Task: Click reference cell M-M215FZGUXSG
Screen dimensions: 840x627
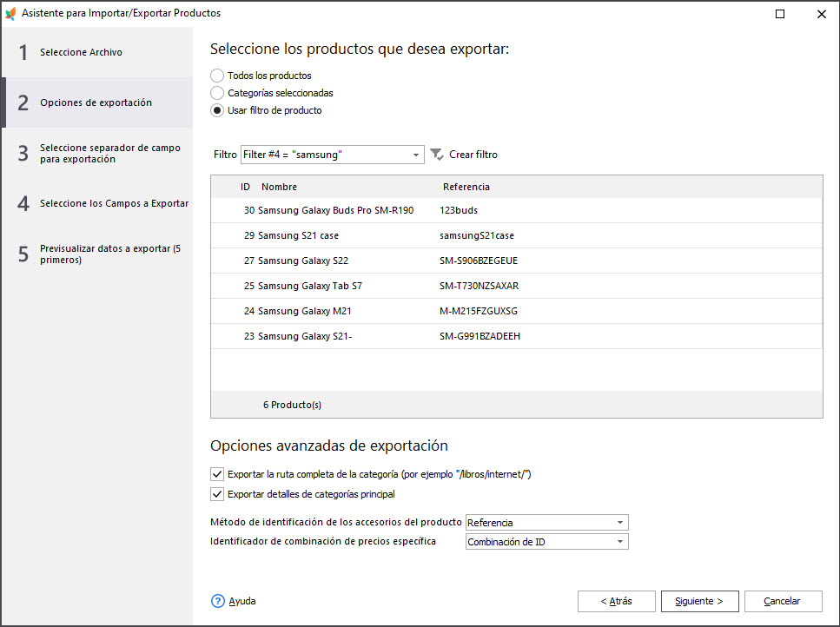Action: tap(479, 311)
